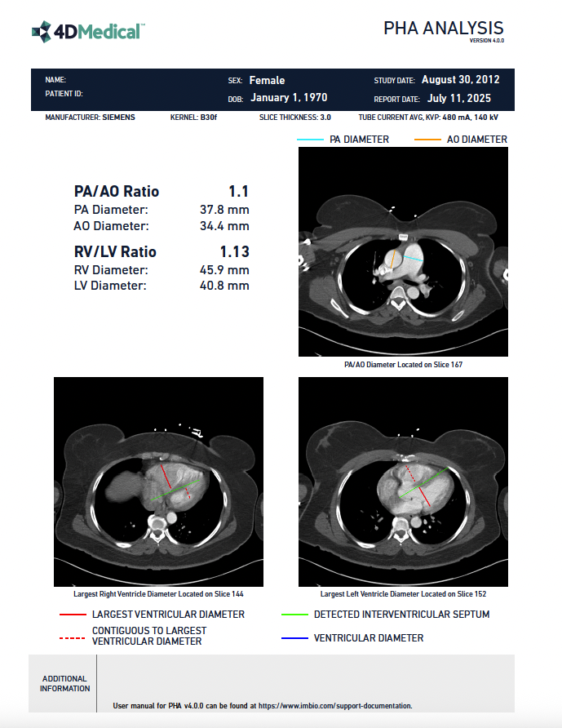Click the 4DMedical logo icon
The height and width of the screenshot is (728, 562).
[x=41, y=32]
